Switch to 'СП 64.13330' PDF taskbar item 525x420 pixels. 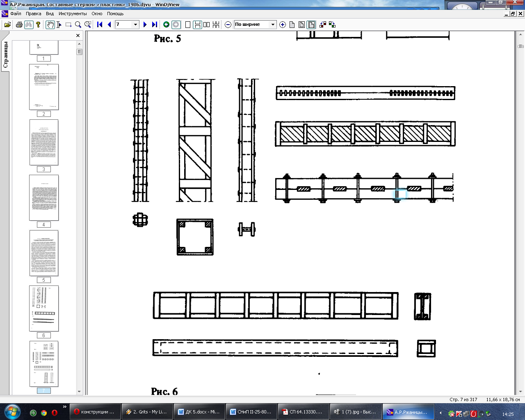(x=304, y=412)
